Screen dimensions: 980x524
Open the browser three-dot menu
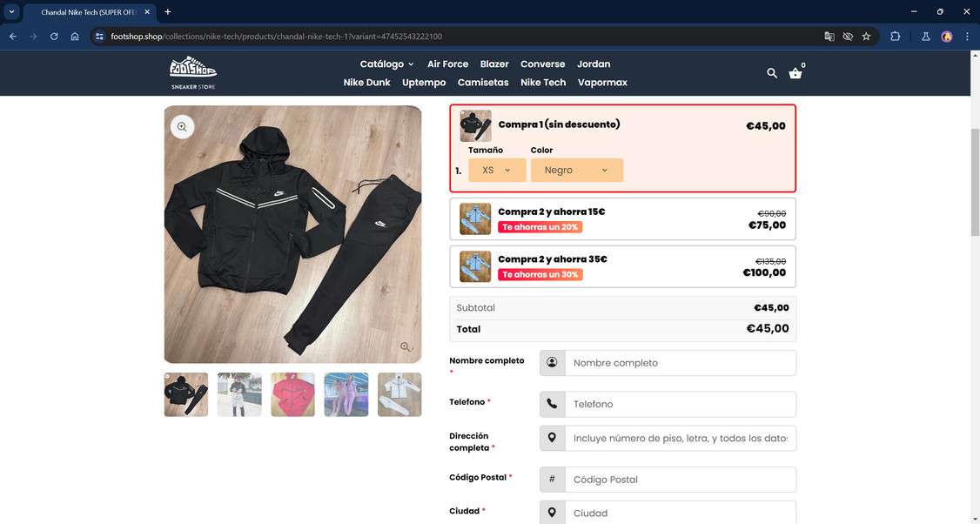(967, 37)
